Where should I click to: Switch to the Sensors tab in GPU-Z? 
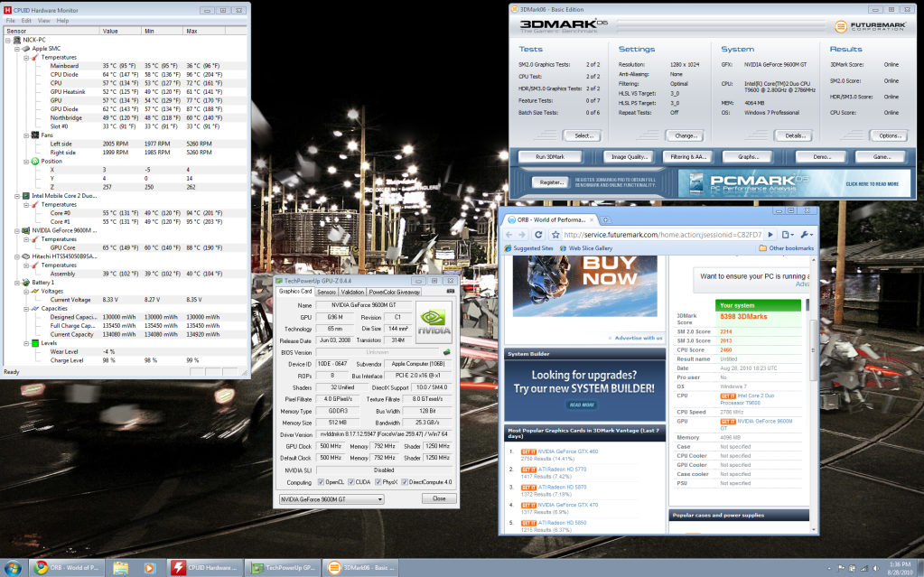click(x=326, y=292)
